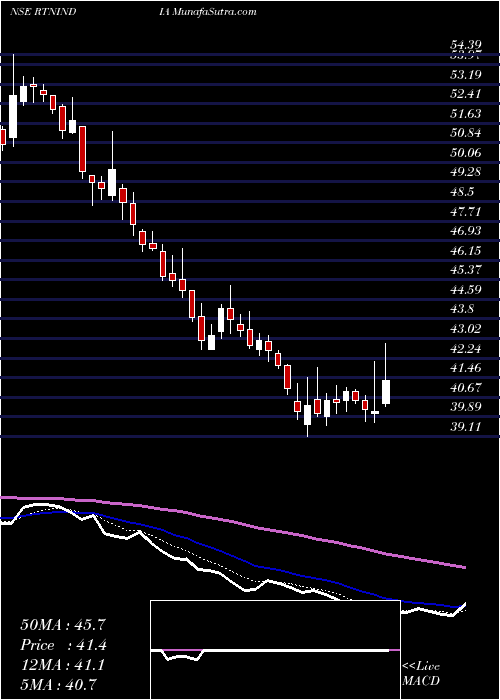Select the 50.84 price level label
The height and width of the screenshot is (700, 500).
click(465, 133)
